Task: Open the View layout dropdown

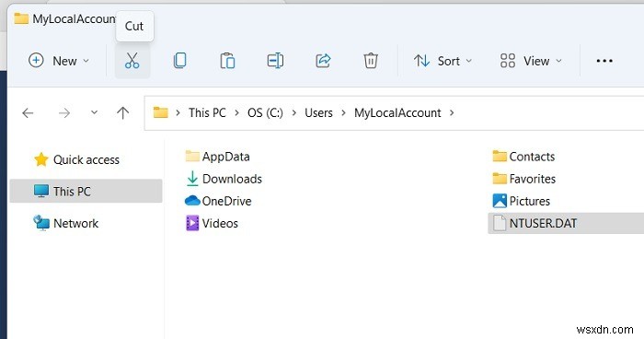Action: [x=531, y=61]
